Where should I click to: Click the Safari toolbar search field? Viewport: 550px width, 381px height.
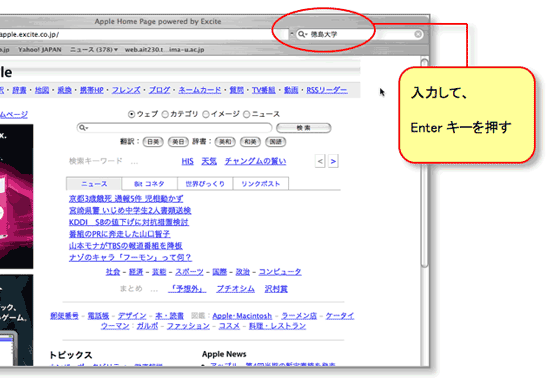tap(360, 34)
